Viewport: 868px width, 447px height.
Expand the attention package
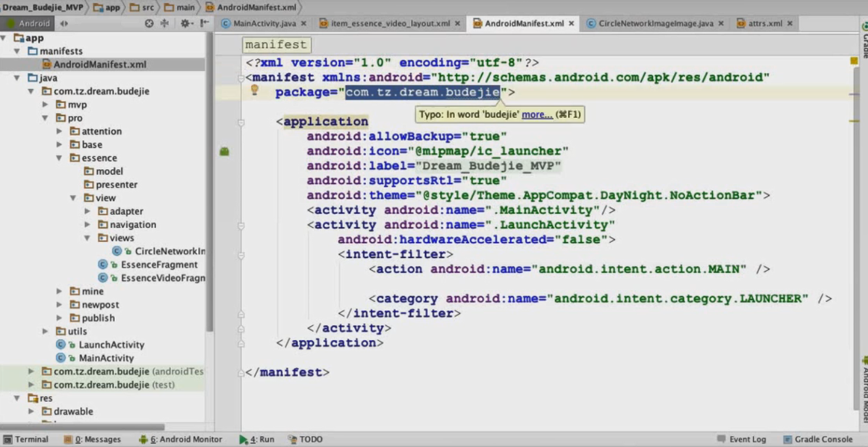[x=59, y=131]
